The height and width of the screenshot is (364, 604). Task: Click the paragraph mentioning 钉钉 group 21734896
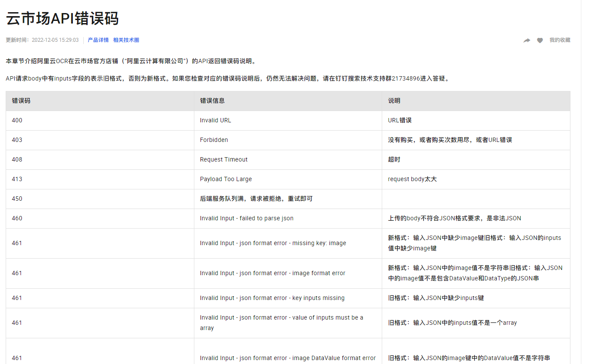coord(227,79)
